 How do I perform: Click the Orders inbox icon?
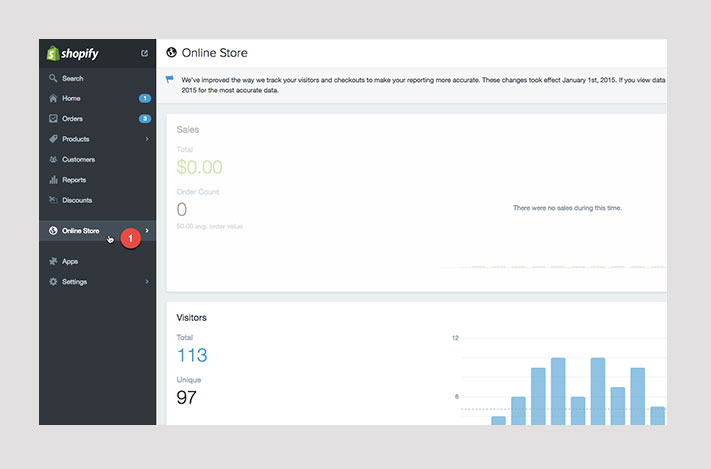coord(52,119)
